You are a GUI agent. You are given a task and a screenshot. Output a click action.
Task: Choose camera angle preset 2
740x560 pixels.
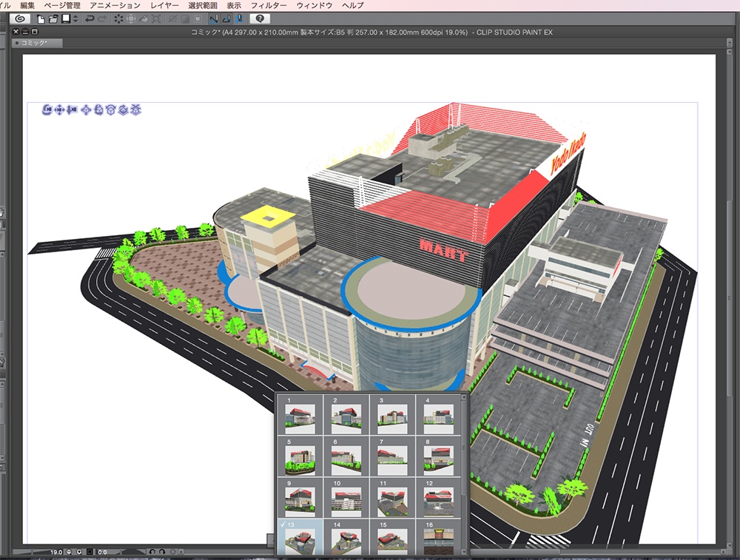click(x=346, y=415)
